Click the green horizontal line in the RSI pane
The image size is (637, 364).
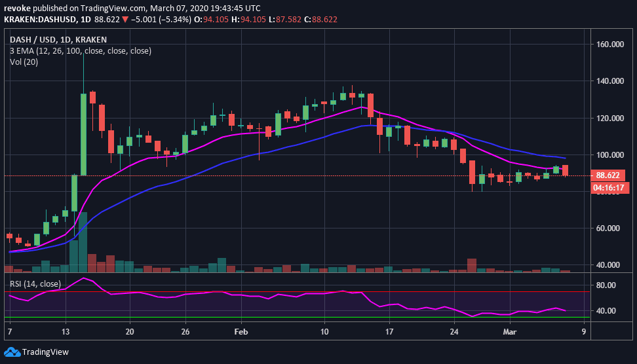[295, 318]
